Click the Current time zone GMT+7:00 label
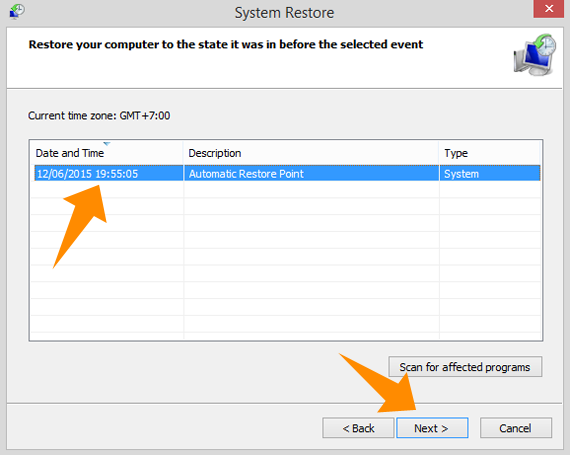Viewport: 570px width, 455px height. (99, 116)
